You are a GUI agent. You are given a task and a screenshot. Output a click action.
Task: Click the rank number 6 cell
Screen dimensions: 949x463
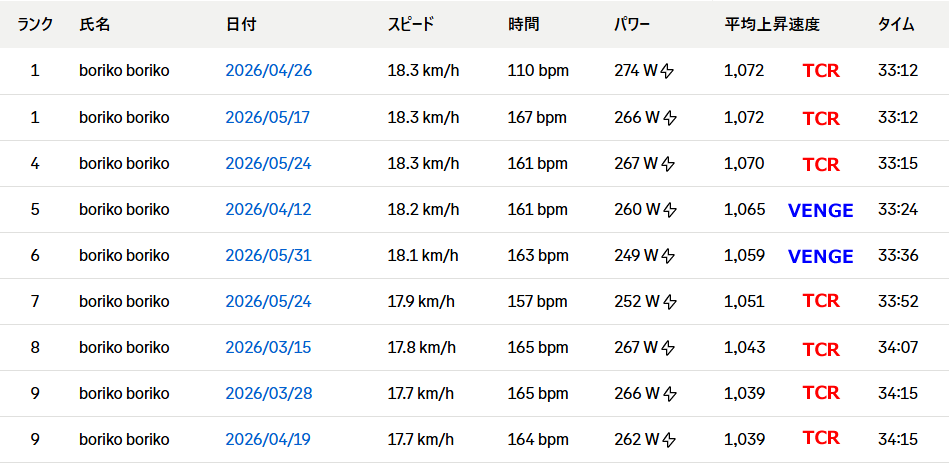(35, 255)
